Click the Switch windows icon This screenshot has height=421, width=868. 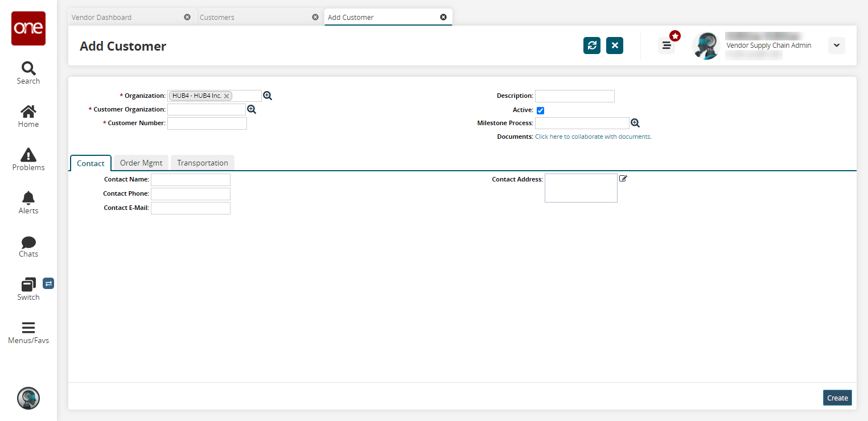pos(28,284)
